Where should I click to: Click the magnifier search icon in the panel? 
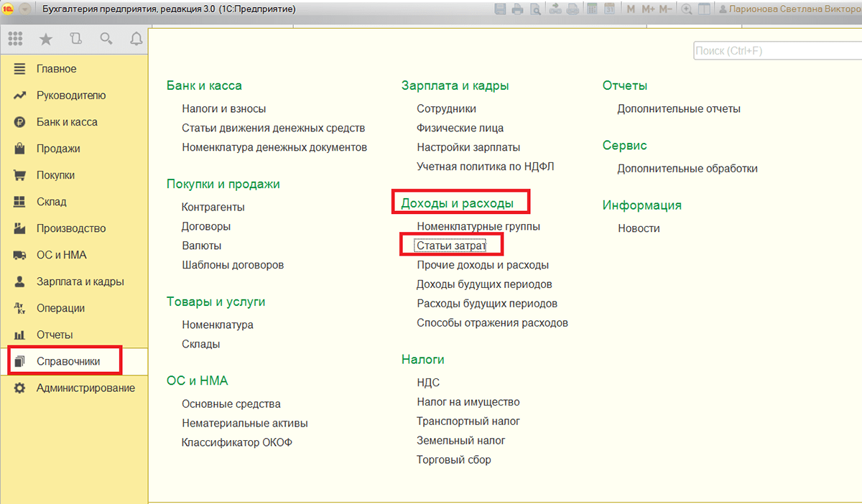point(106,39)
